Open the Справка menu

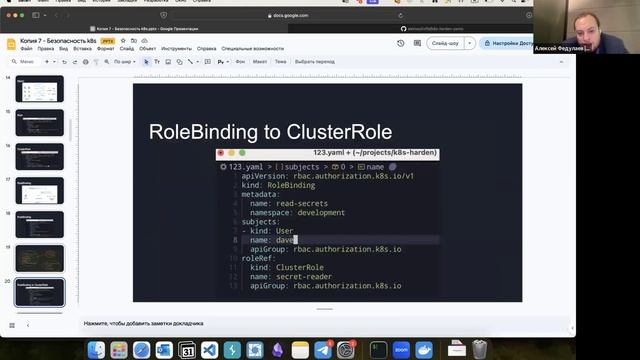coord(207,49)
